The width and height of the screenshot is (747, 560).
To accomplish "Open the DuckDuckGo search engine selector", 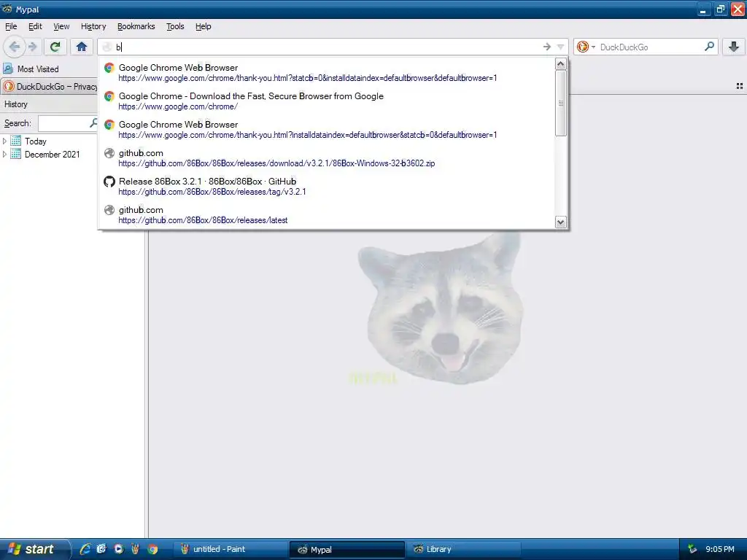I will (586, 47).
